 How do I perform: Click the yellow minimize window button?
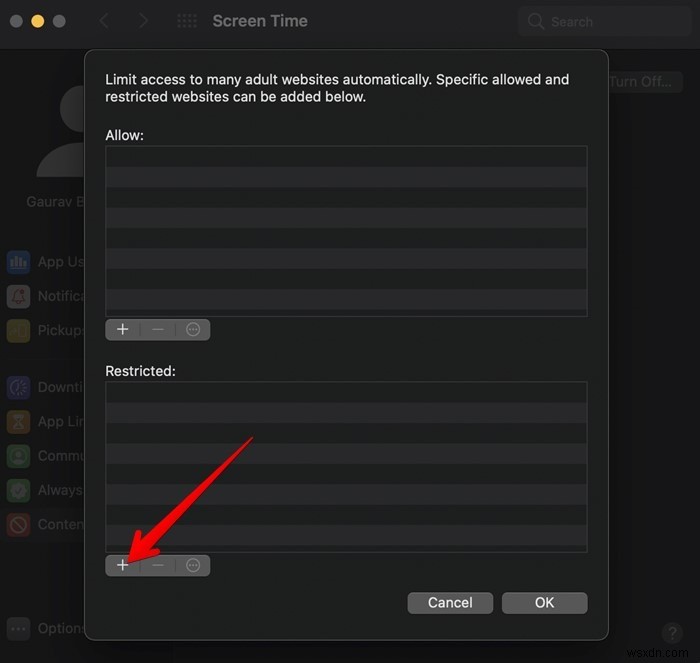click(38, 21)
